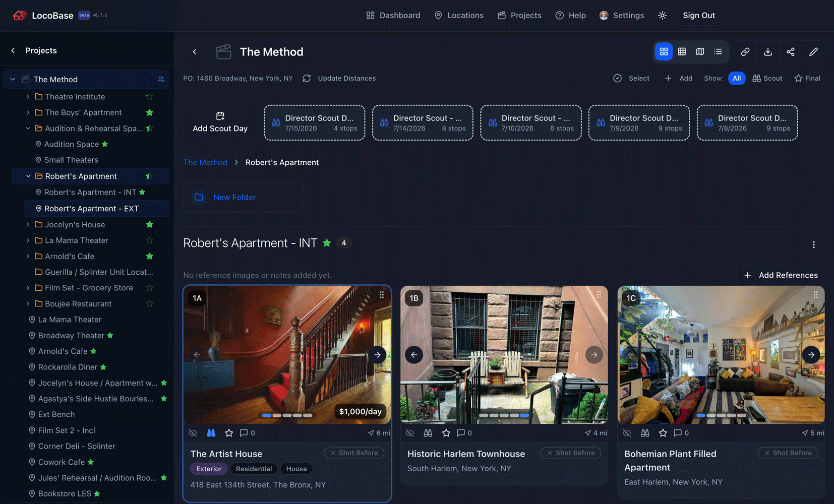Download project icon in header
The height and width of the screenshot is (504, 834).
768,52
